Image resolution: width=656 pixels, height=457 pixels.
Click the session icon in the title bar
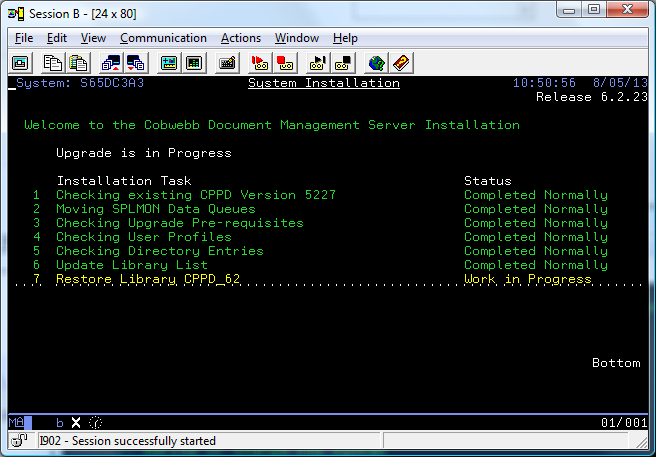[16, 14]
